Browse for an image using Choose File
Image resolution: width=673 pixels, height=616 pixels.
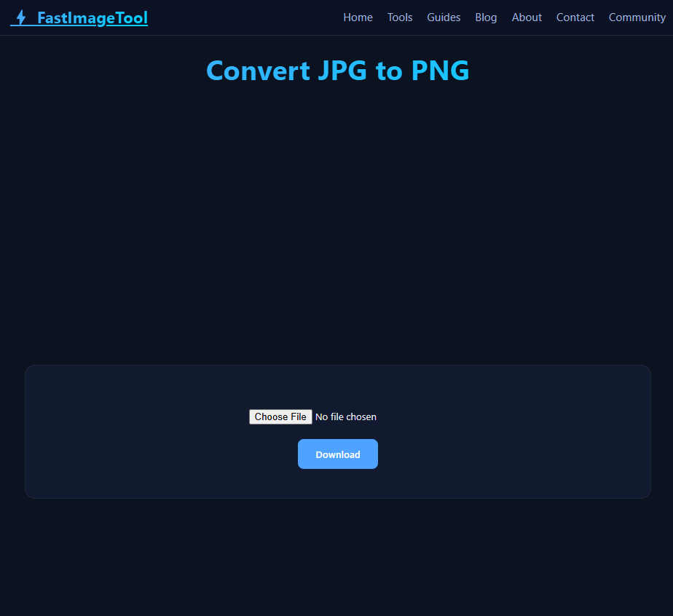coord(280,416)
